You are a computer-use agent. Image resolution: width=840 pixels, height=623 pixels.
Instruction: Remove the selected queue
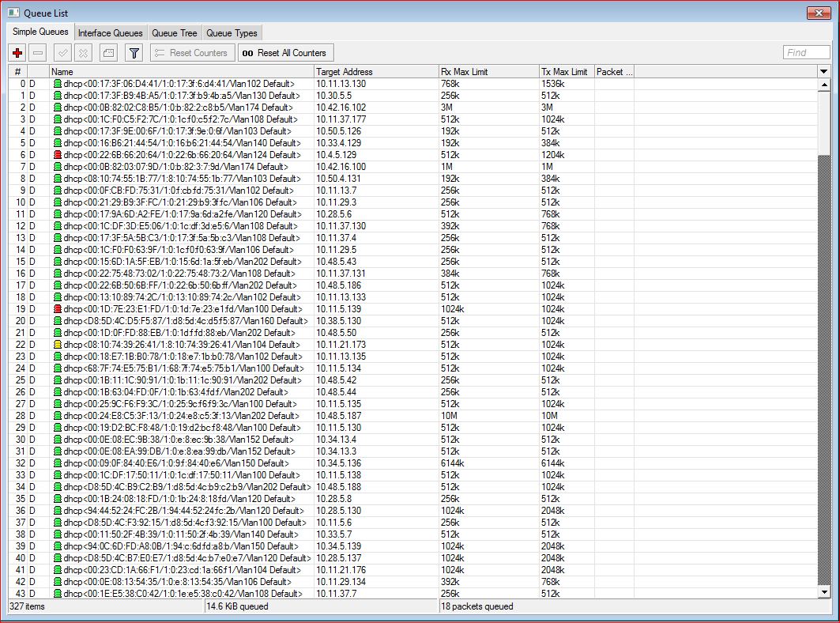click(x=37, y=53)
